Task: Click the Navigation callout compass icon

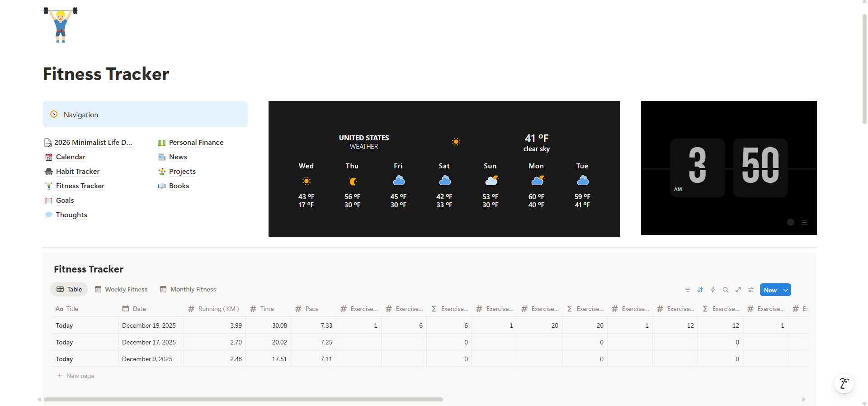Action: point(54,114)
